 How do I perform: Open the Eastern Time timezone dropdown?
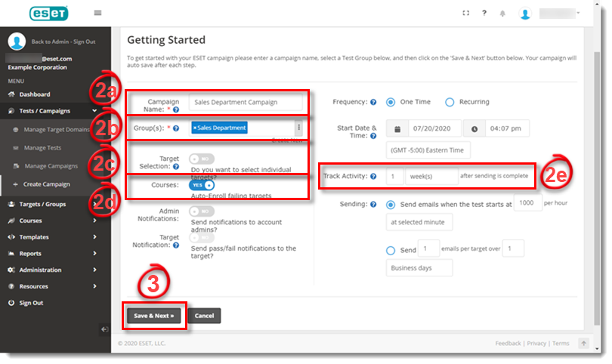[x=428, y=150]
